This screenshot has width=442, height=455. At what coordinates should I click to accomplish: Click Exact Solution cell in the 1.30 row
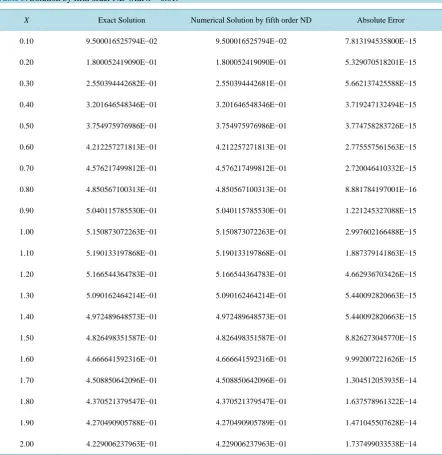tap(122, 296)
